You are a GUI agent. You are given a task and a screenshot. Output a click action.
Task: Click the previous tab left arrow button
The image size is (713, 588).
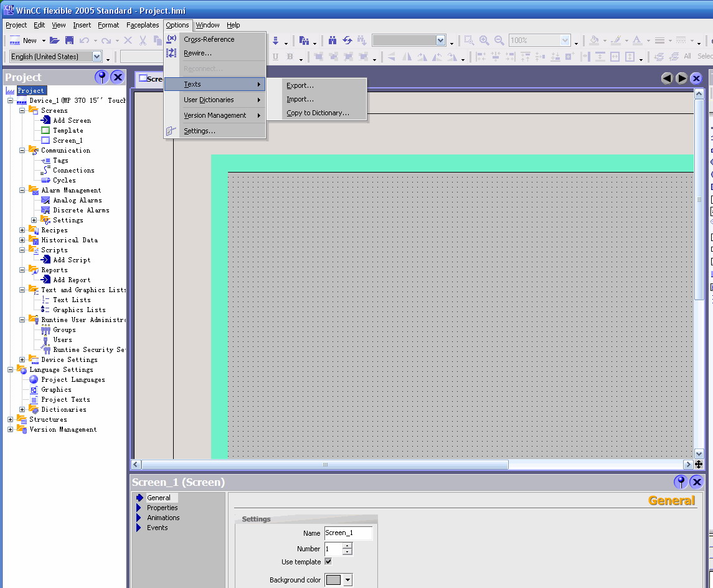tap(667, 78)
